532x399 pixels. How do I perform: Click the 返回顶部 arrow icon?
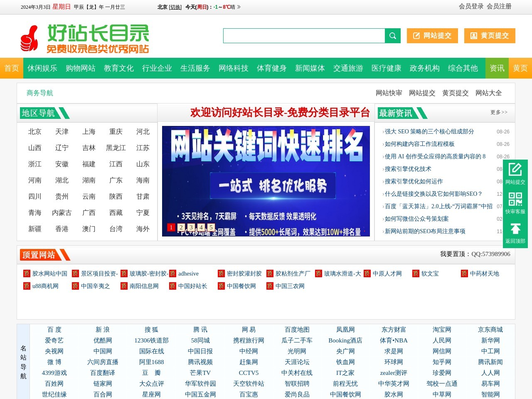(x=515, y=229)
